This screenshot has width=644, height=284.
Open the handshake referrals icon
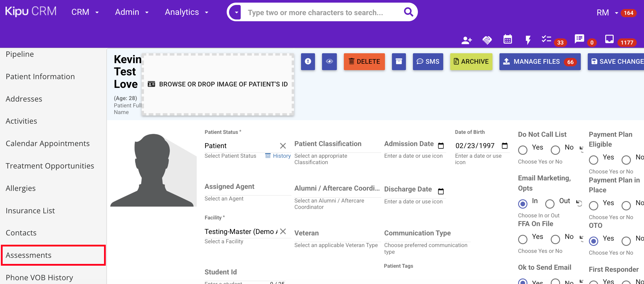click(x=487, y=40)
